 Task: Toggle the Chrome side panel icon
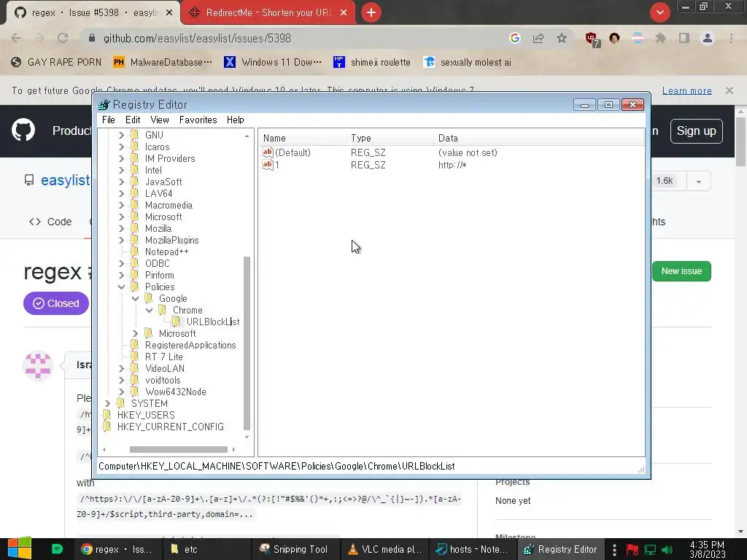pyautogui.click(x=684, y=38)
